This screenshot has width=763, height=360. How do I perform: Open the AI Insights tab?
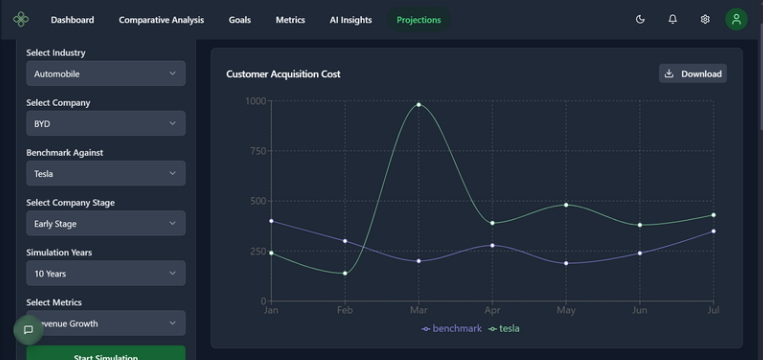click(351, 20)
